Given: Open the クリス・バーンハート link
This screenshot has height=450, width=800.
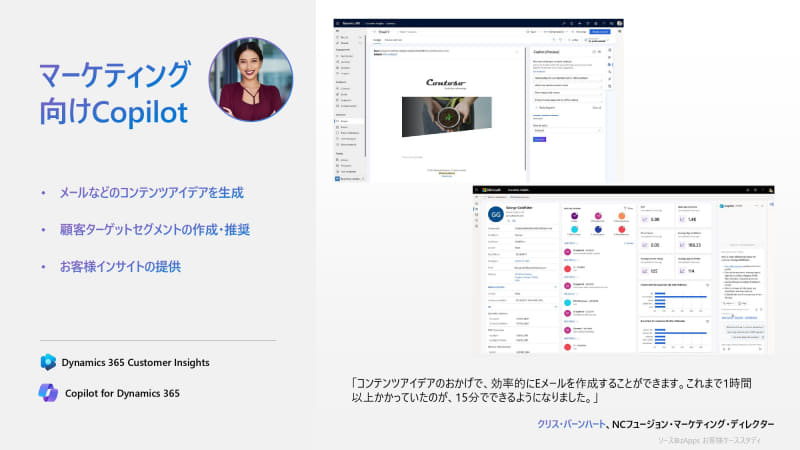Looking at the screenshot, I should click(x=571, y=424).
